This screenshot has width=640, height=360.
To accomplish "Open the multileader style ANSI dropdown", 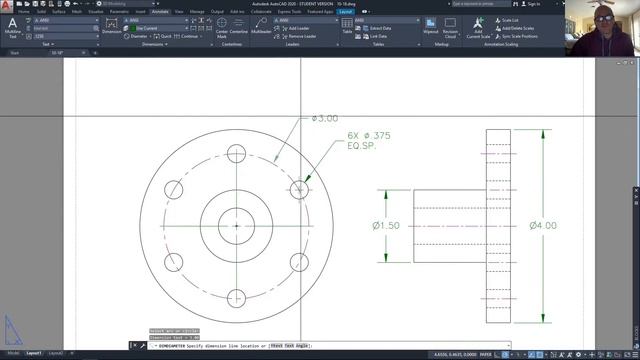I will point(306,20).
